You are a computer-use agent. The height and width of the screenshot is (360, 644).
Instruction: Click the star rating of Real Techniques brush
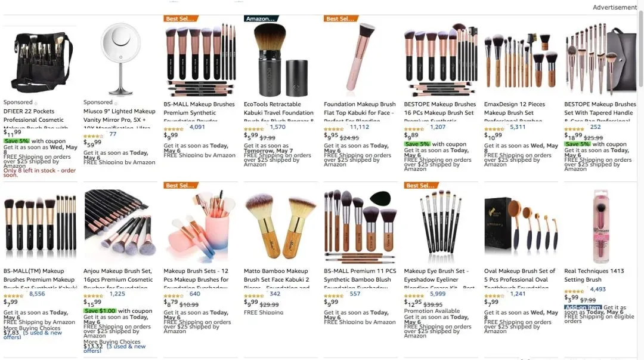pos(574,291)
